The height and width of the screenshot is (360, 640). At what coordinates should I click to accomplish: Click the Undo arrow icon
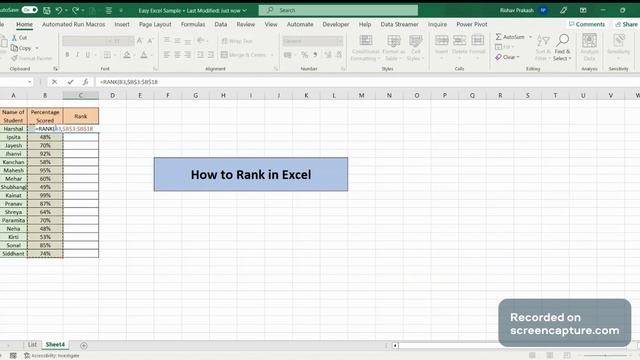coord(59,10)
